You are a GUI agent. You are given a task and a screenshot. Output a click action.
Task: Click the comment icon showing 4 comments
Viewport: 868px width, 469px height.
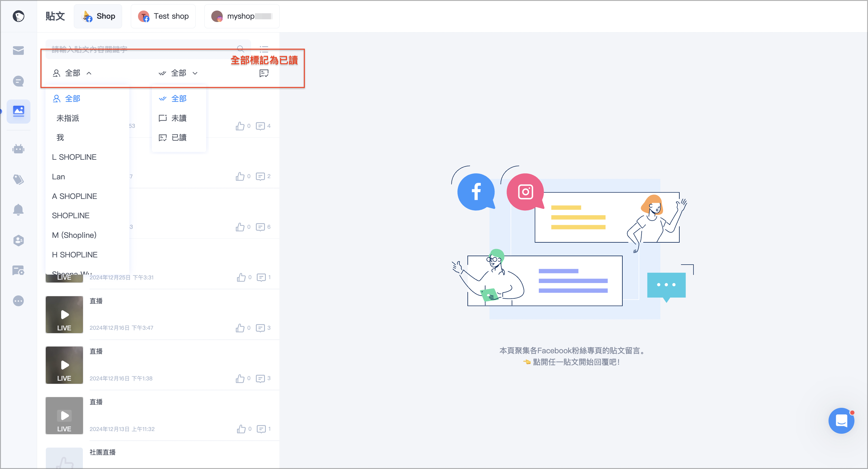(x=260, y=126)
